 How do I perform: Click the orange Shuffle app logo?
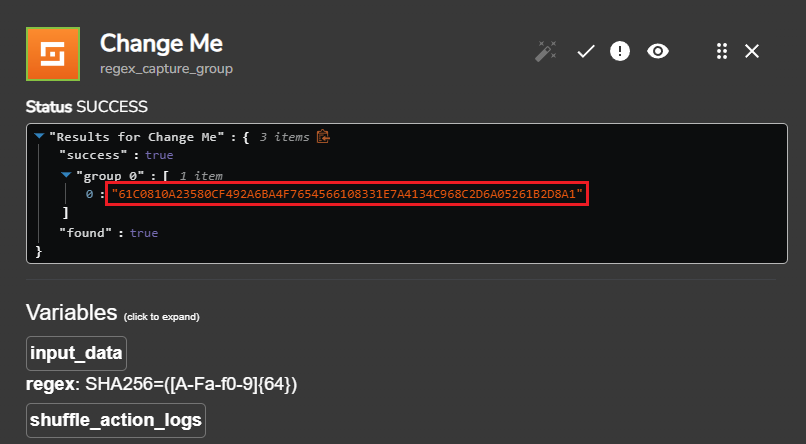53,54
